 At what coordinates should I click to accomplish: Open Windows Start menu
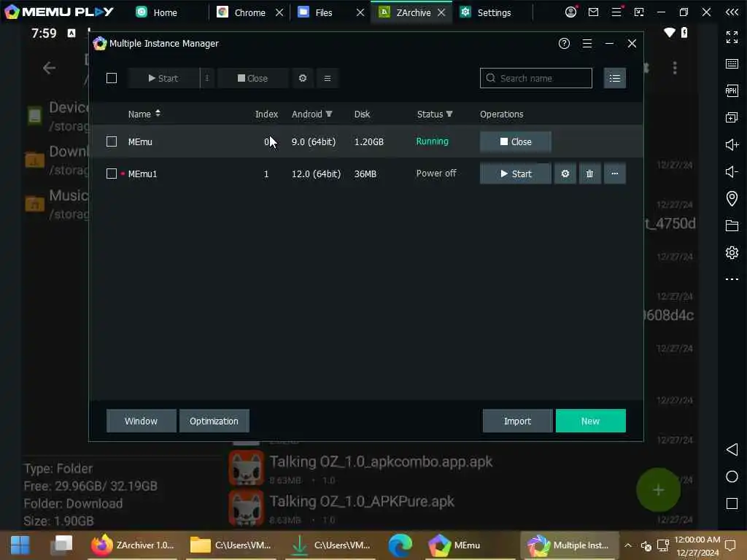(x=20, y=545)
